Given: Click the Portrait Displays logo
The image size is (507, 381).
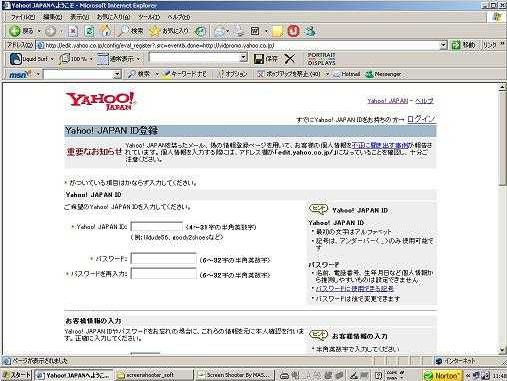Looking at the screenshot, I should click(x=321, y=59).
